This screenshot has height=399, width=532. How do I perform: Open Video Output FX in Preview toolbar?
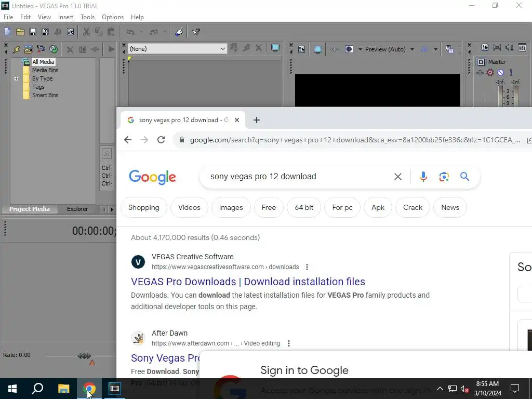[x=334, y=49]
